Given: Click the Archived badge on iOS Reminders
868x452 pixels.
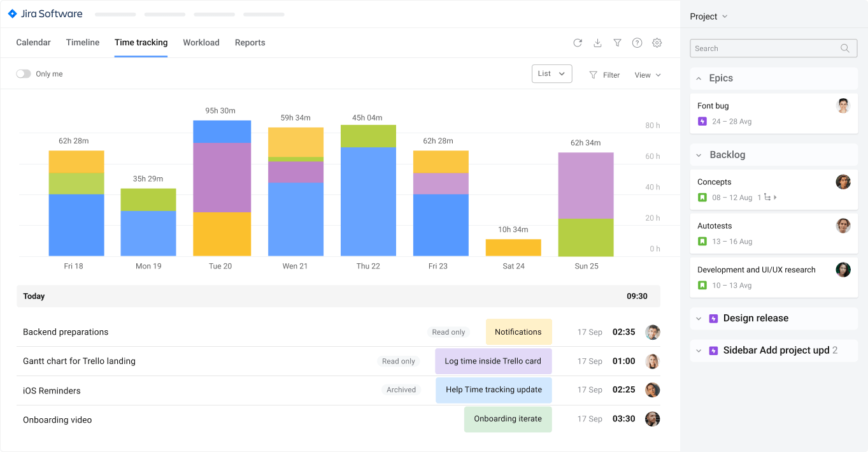Looking at the screenshot, I should tap(401, 390).
